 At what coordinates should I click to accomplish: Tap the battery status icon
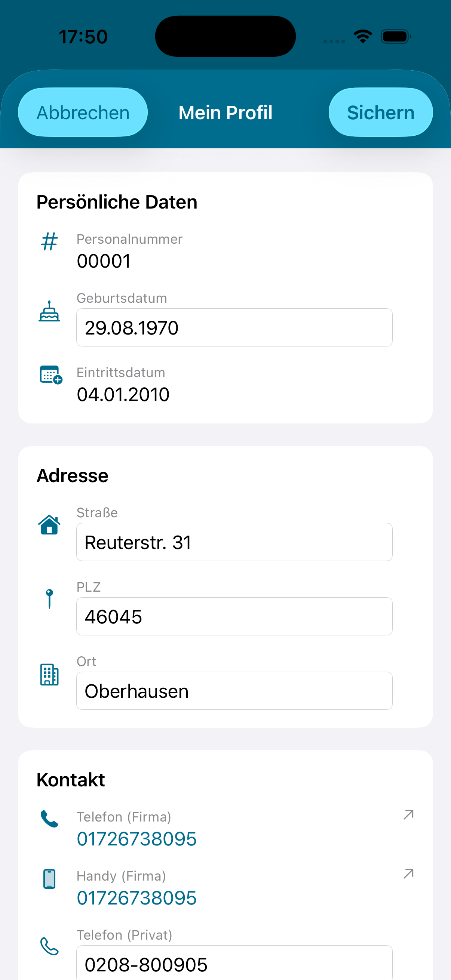[x=396, y=37]
